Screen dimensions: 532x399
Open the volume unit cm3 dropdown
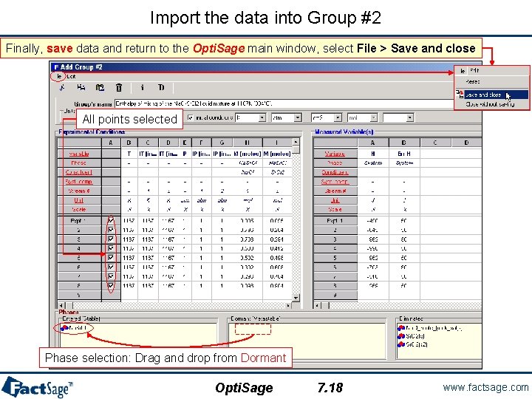click(338, 117)
